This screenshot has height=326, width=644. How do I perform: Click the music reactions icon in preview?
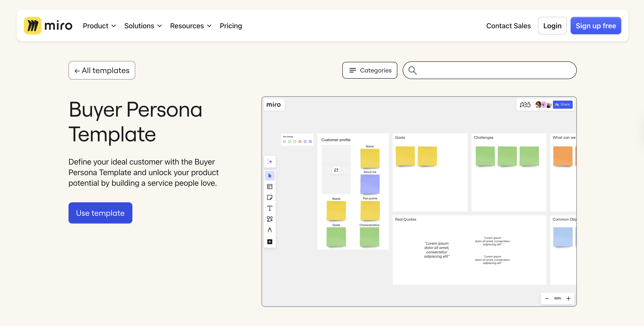525,104
